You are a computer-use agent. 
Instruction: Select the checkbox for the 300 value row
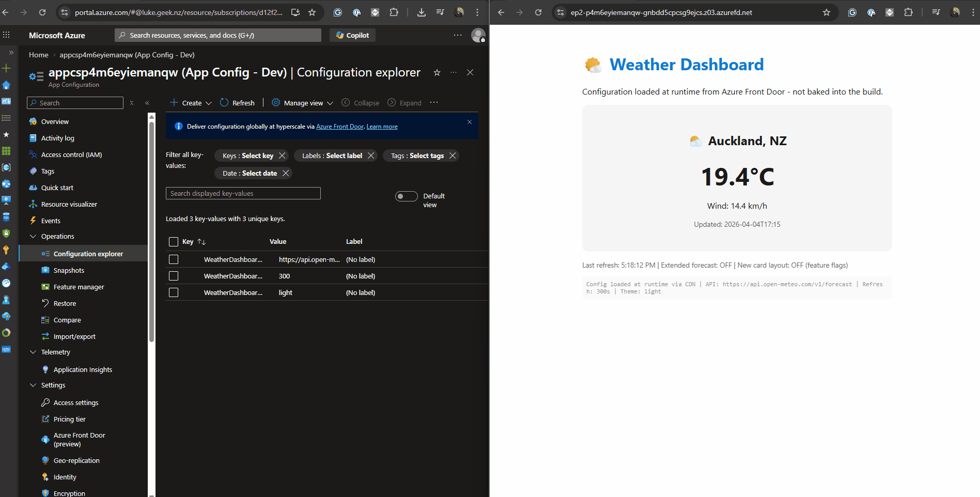174,276
